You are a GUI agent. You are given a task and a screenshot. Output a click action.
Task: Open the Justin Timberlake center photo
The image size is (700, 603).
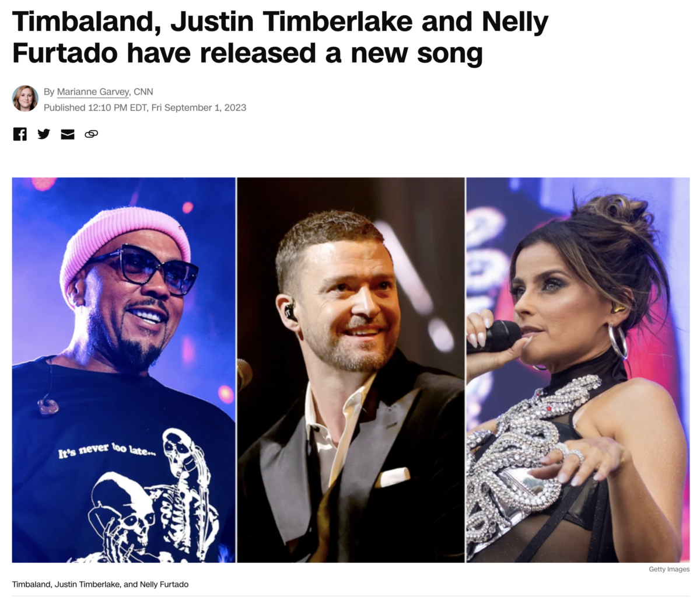351,370
